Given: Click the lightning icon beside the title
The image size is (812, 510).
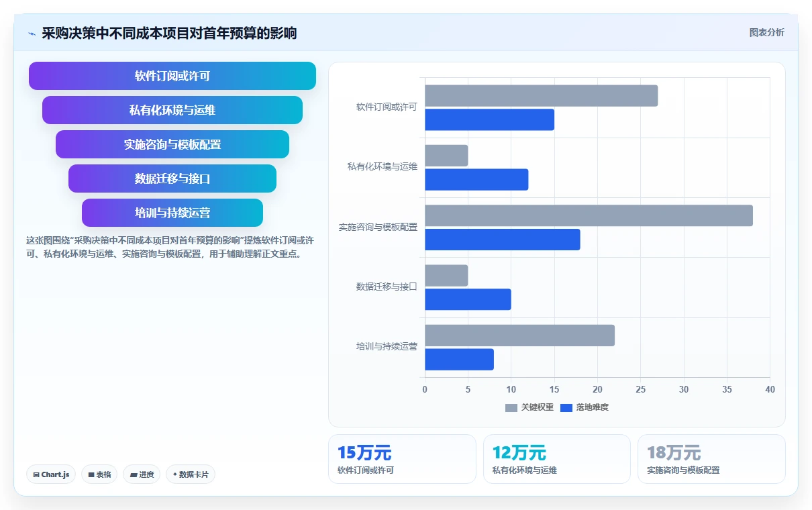Looking at the screenshot, I should point(32,34).
